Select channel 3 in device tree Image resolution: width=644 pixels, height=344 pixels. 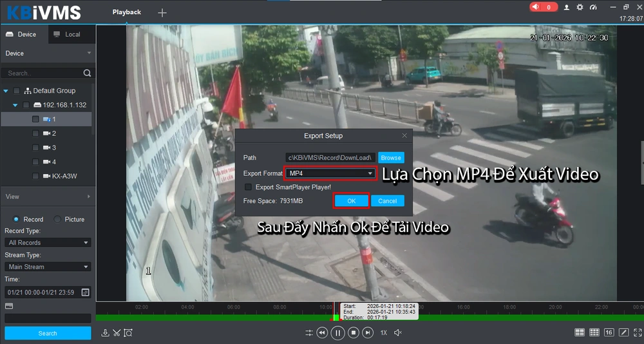tap(54, 148)
